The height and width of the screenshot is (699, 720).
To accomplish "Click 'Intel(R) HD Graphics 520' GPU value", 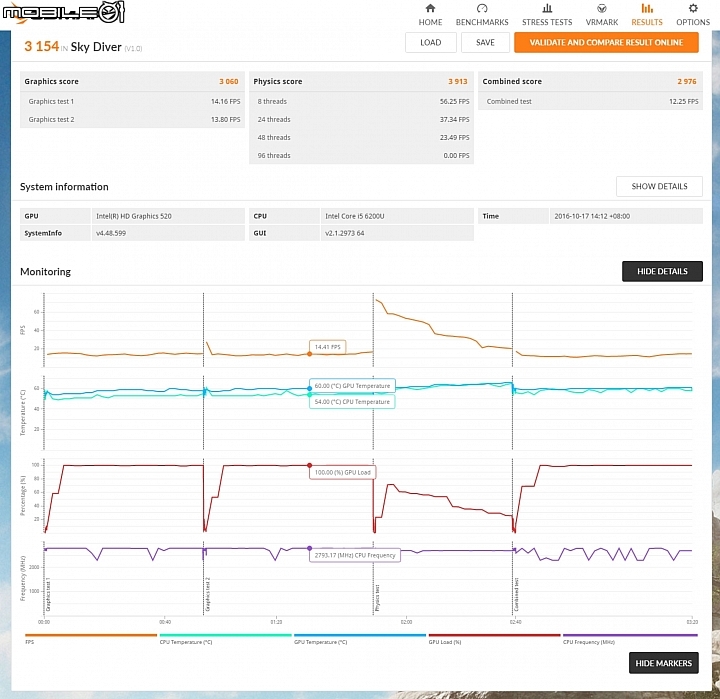I will tap(134, 216).
